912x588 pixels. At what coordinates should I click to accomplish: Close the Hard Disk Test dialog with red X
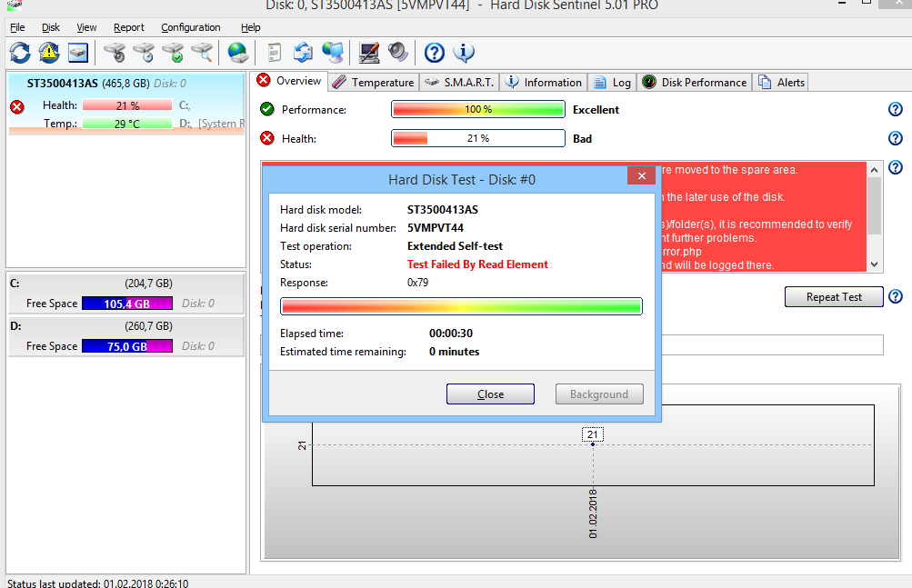(642, 175)
